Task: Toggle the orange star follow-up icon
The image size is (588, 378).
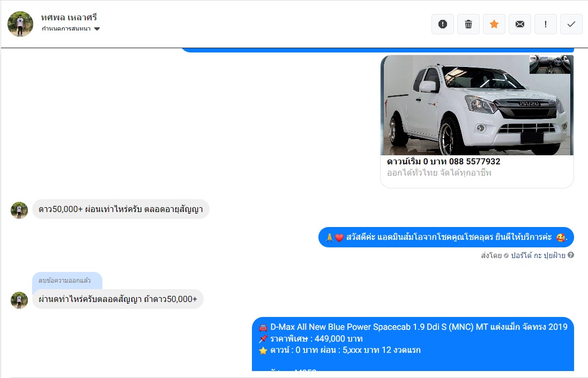Action: pyautogui.click(x=494, y=24)
